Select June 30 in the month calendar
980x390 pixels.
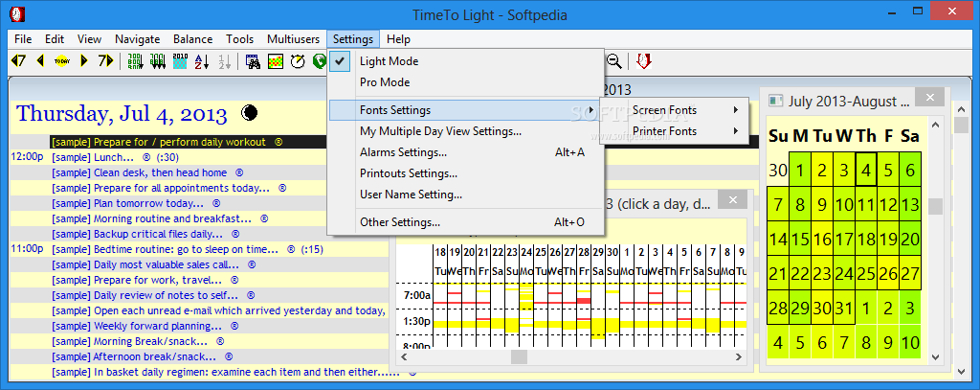pyautogui.click(x=778, y=170)
